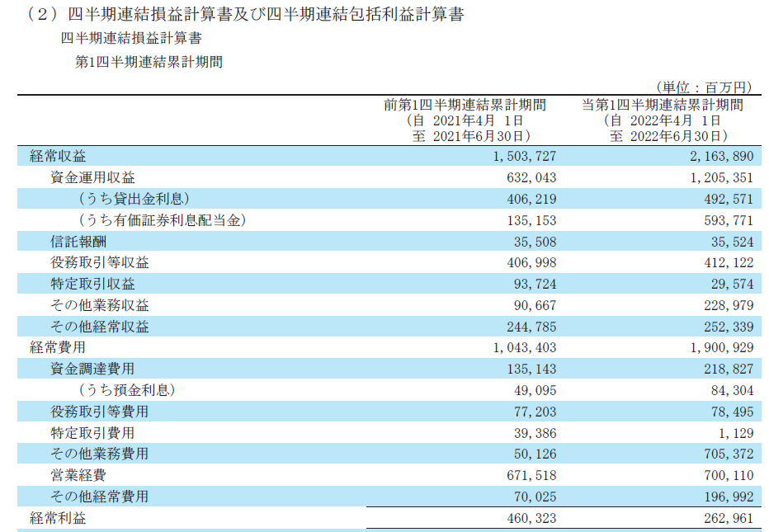Click the value 135,143
The image size is (769, 532).
531,370
